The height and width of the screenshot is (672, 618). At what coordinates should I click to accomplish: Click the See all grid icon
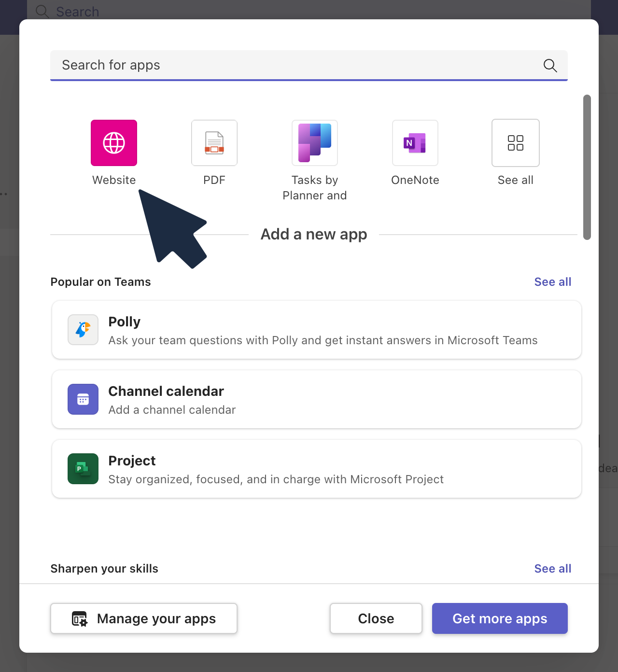coord(516,143)
